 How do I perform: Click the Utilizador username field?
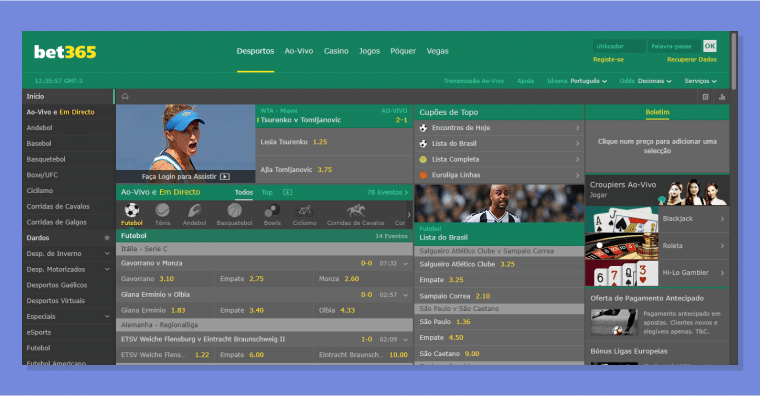click(619, 46)
